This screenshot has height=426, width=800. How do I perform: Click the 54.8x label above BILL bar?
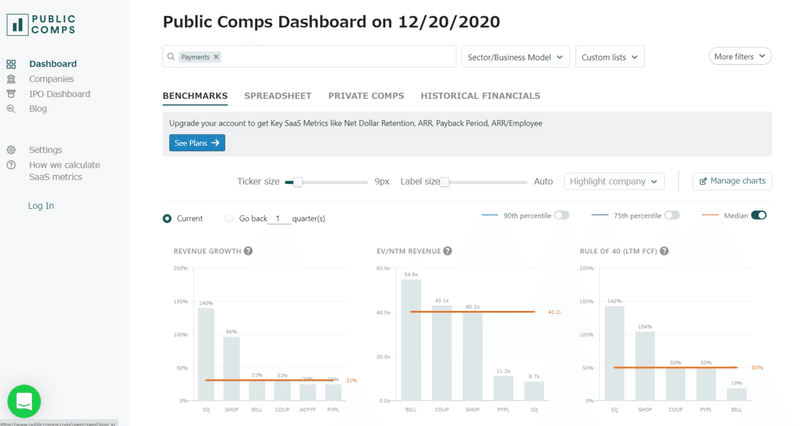pyautogui.click(x=411, y=274)
